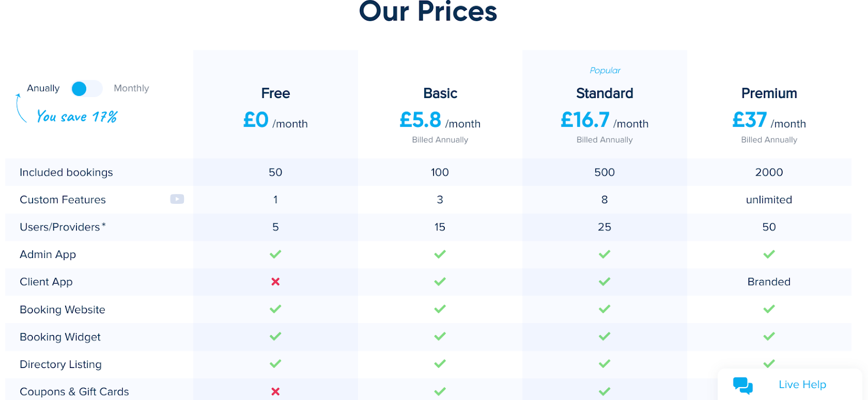868x400 pixels.
Task: Select the Monthly billing label
Action: pyautogui.click(x=131, y=88)
